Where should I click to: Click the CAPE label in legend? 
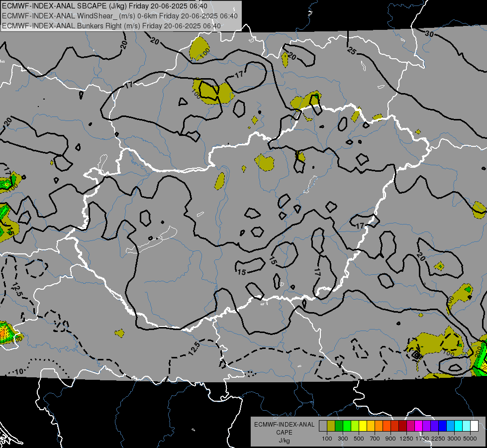click(x=284, y=433)
